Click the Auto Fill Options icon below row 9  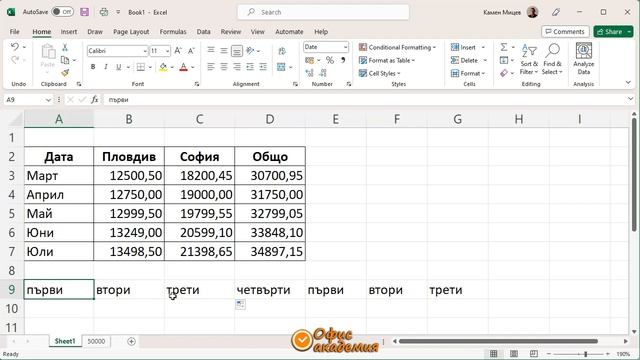tap(240, 304)
